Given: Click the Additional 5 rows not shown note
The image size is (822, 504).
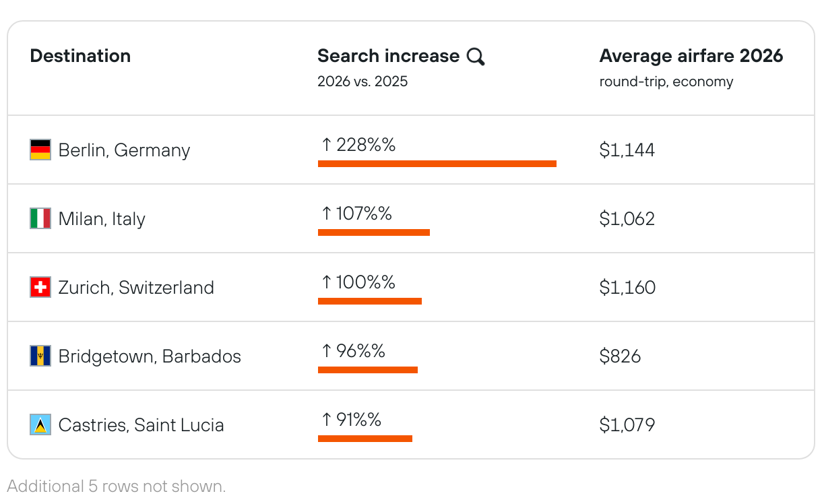Looking at the screenshot, I should (x=117, y=486).
